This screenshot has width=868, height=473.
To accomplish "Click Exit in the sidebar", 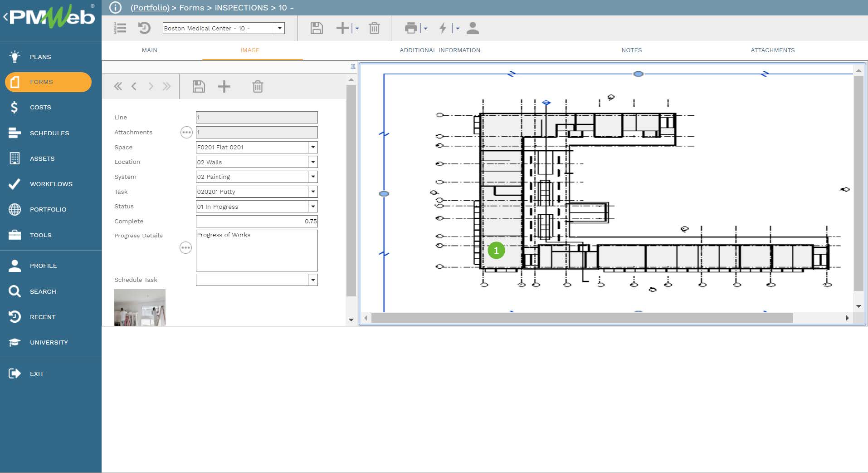I will click(x=36, y=374).
